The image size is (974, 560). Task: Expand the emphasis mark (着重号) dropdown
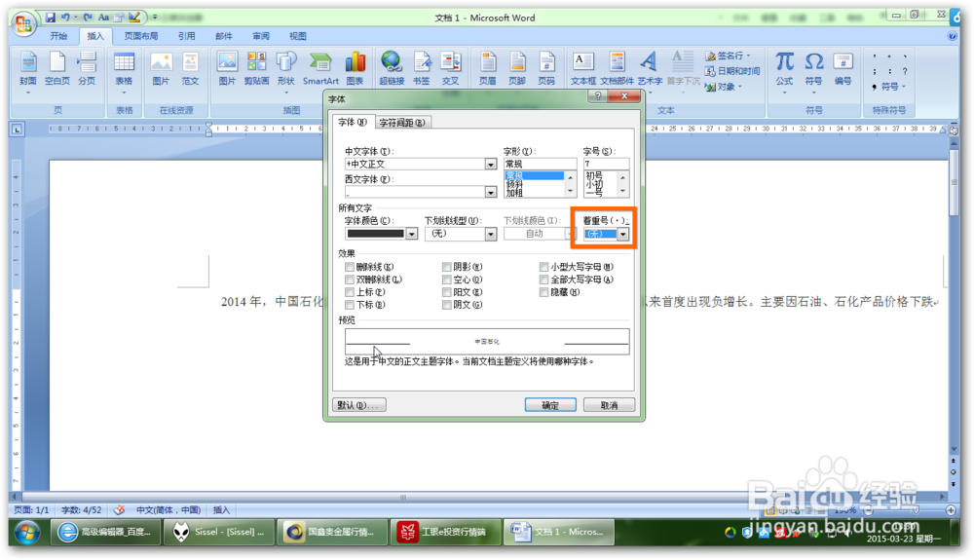coord(622,234)
